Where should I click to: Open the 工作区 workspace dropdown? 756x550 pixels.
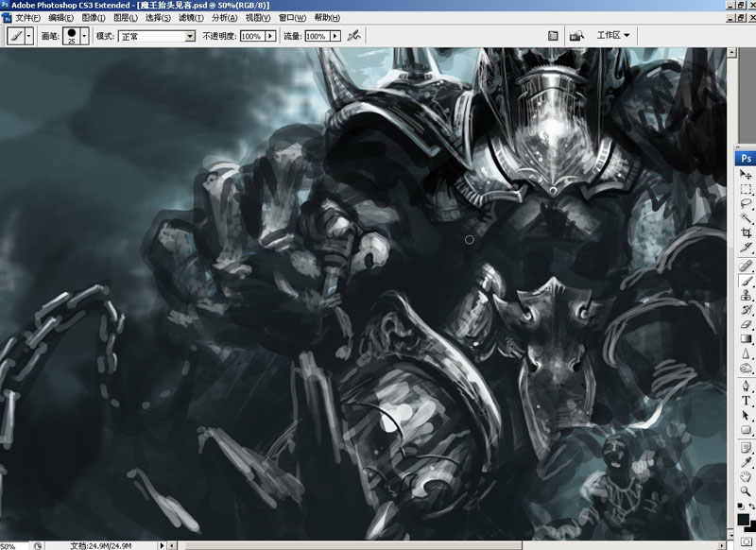pyautogui.click(x=613, y=35)
